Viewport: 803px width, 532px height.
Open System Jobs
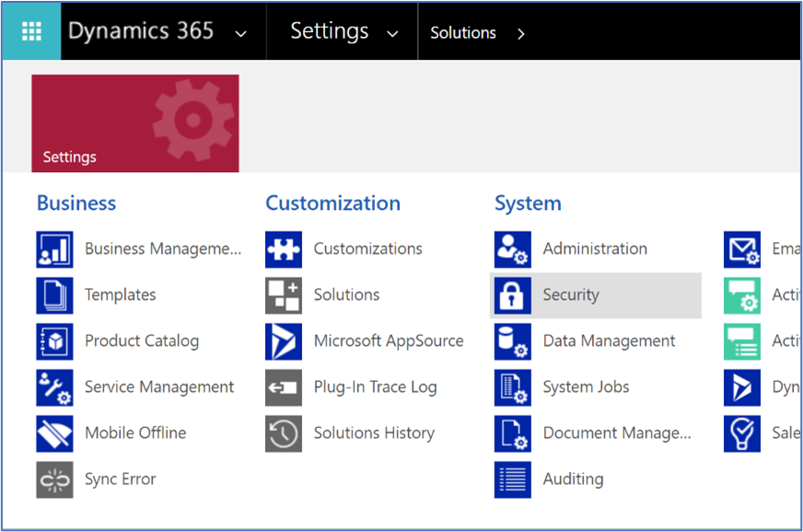coord(586,387)
